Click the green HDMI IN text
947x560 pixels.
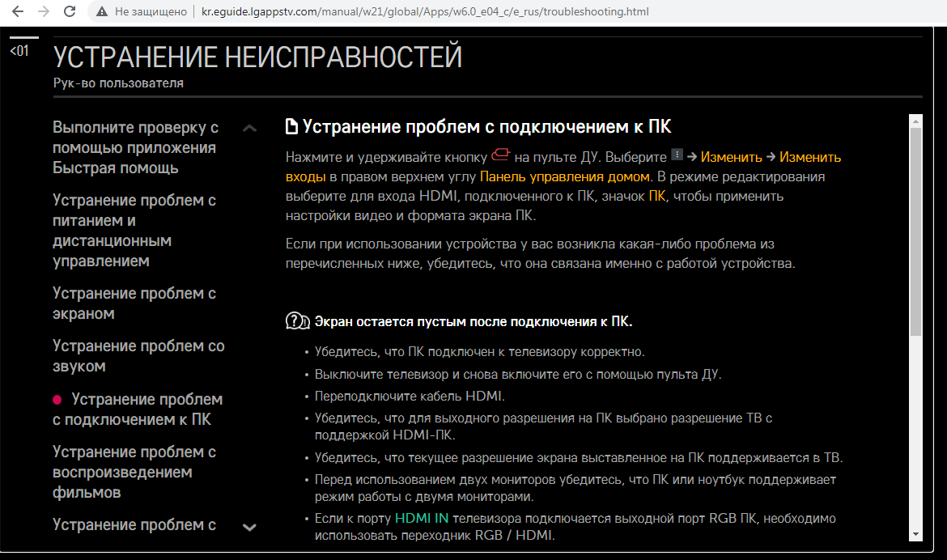[x=421, y=518]
